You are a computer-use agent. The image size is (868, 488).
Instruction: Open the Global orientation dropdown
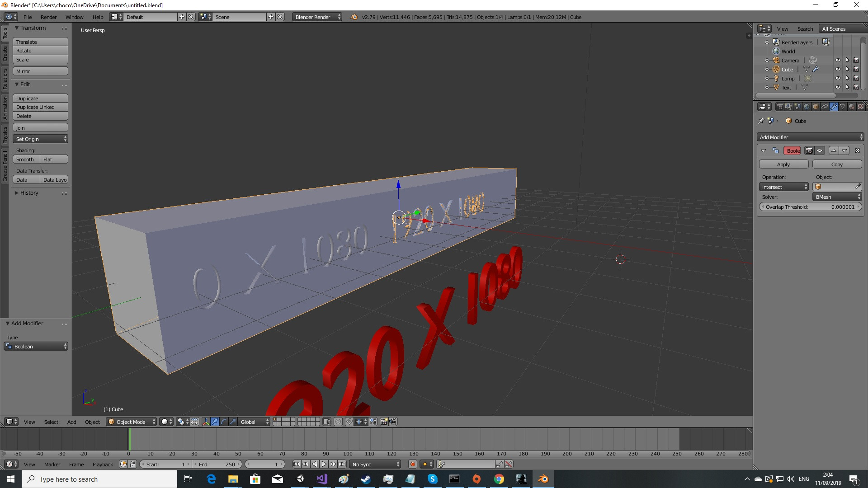[x=255, y=422]
